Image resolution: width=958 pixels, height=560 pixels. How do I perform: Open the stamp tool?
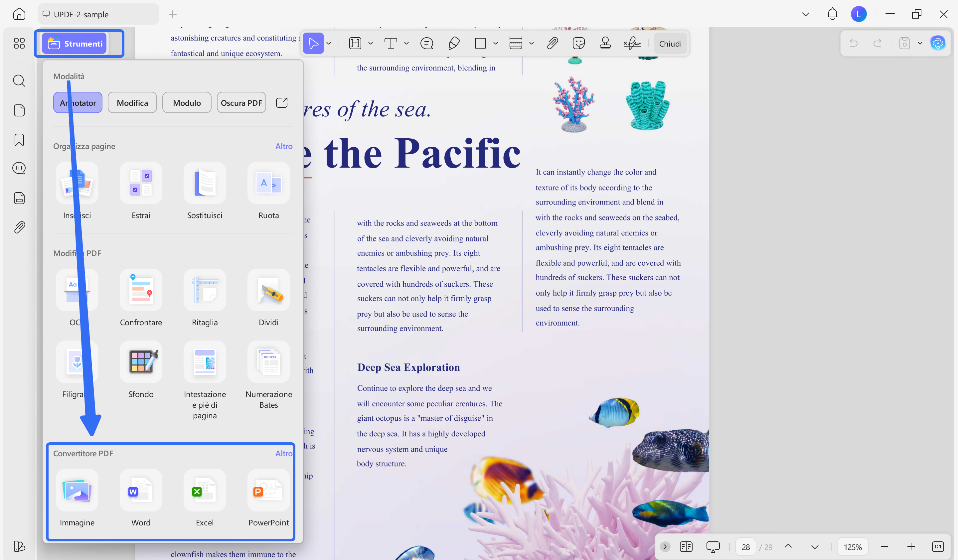pos(605,43)
